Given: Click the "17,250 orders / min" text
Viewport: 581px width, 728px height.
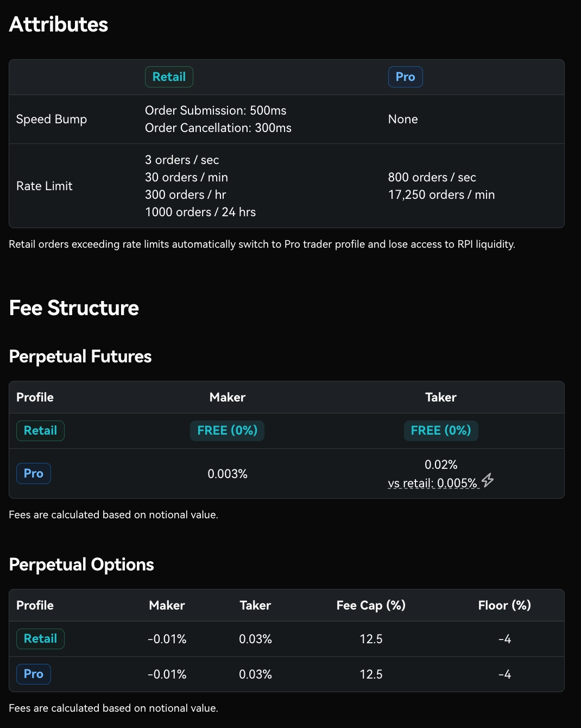Looking at the screenshot, I should (x=441, y=195).
